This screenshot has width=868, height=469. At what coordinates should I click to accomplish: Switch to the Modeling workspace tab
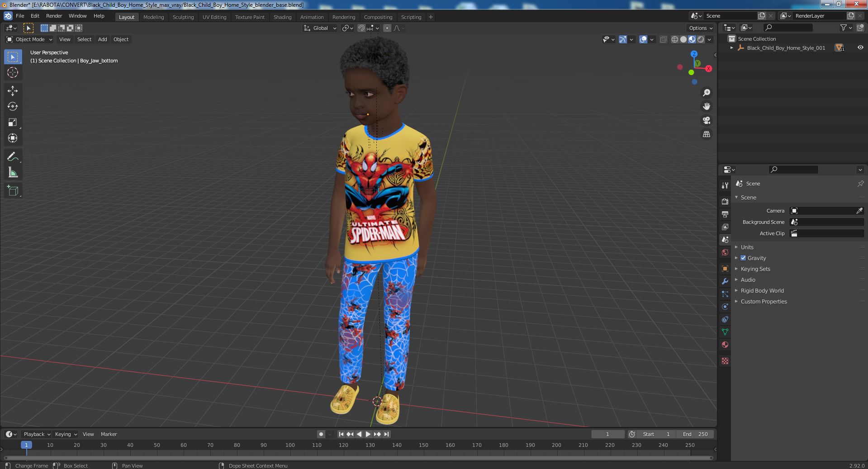[x=153, y=17]
